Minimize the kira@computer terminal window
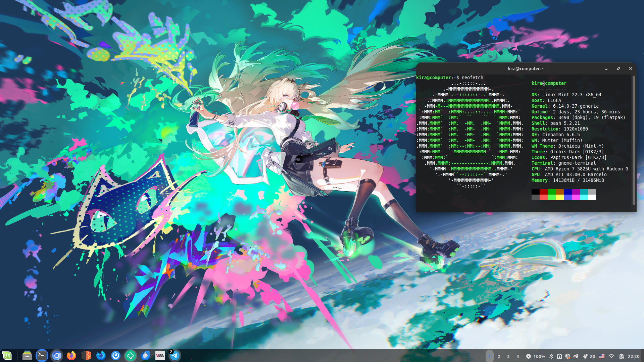644x362 pixels. (x=606, y=69)
